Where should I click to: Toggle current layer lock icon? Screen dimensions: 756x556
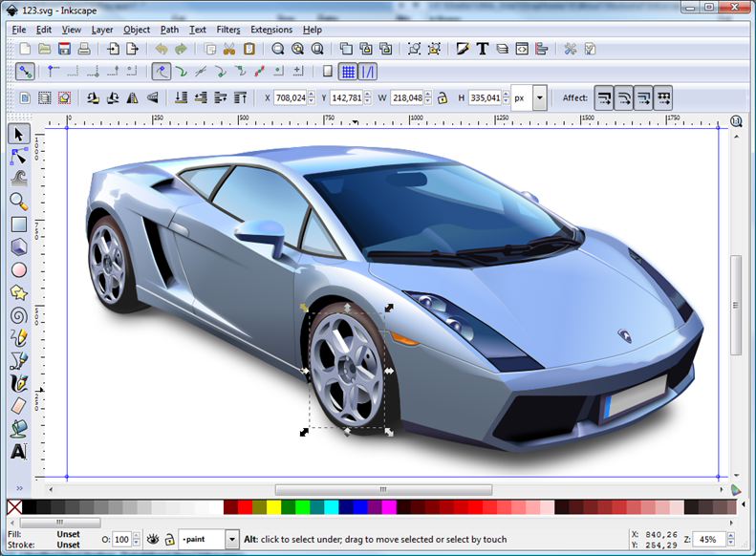tap(169, 539)
